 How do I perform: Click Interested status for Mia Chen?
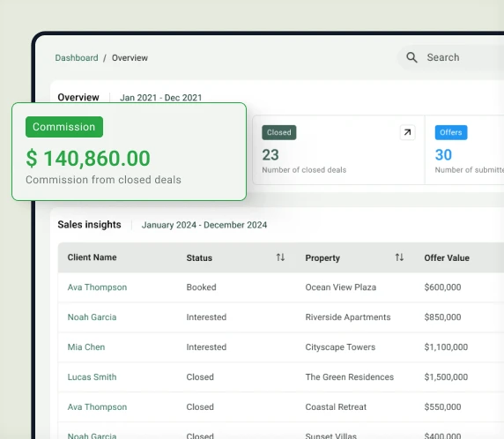tap(206, 347)
